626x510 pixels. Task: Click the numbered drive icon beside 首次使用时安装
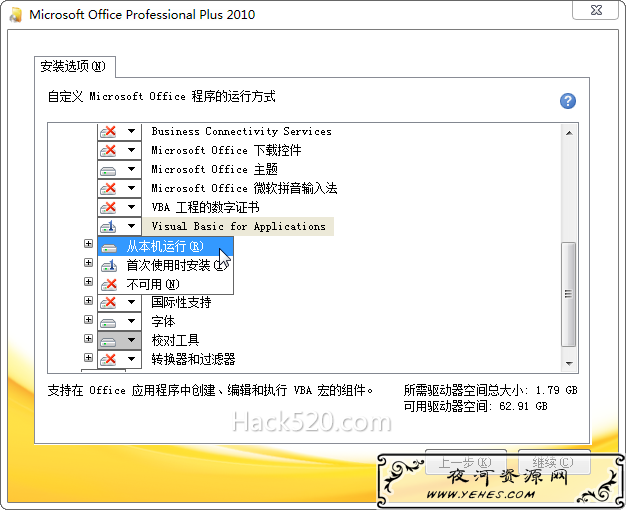[x=109, y=265]
